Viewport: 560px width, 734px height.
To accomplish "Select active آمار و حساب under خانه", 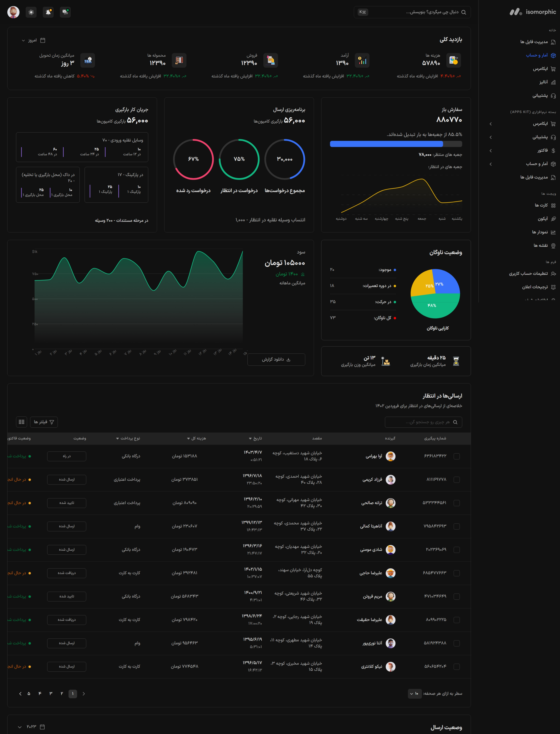I will pyautogui.click(x=540, y=55).
